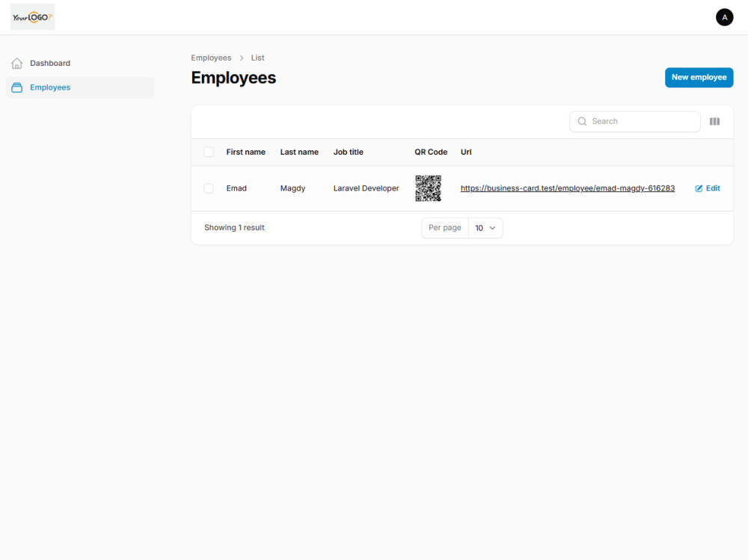This screenshot has width=748, height=560.
Task: Toggle table columns icon
Action: tap(714, 122)
